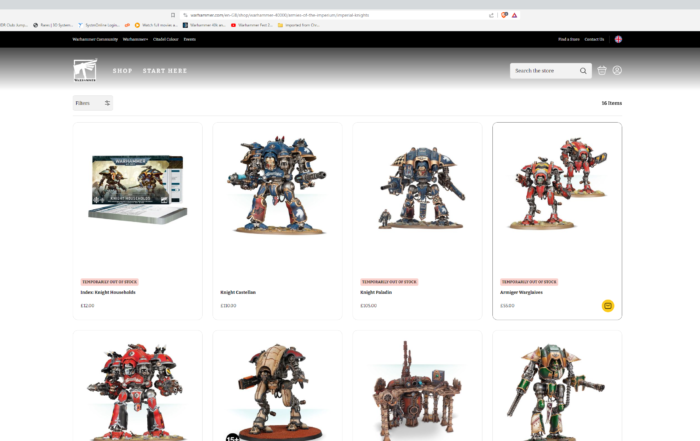This screenshot has height=441, width=700.
Task: Click the site info icon beside the URL
Action: click(x=185, y=15)
